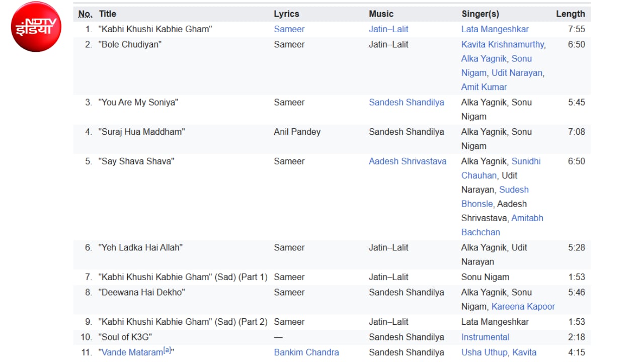Select the "Say Shava Shava" title
The image size is (644, 362).
136,161
